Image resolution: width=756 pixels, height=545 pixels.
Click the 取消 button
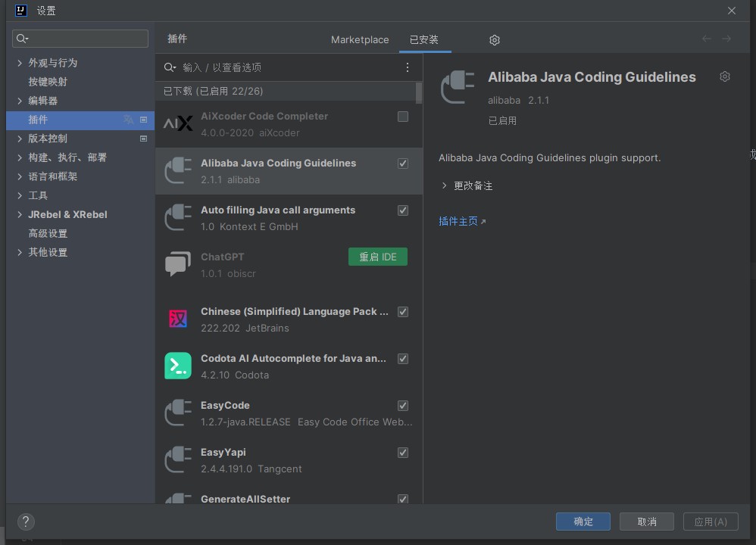click(x=647, y=522)
